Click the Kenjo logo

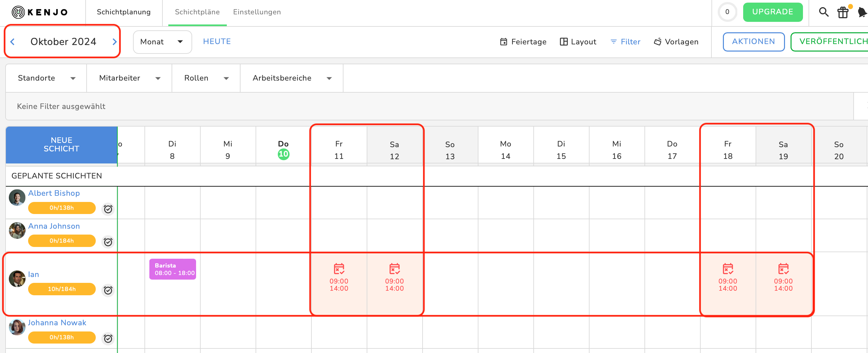(x=40, y=12)
